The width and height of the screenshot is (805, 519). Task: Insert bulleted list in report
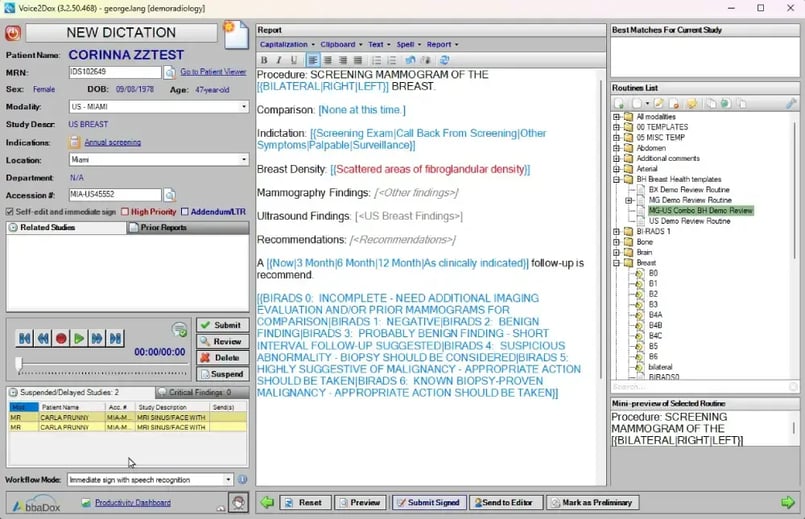(x=376, y=60)
